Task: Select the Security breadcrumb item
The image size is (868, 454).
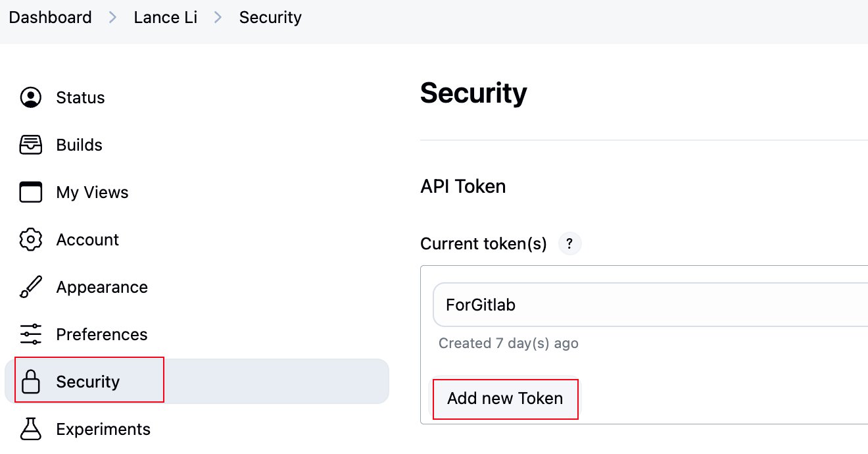Action: click(x=270, y=17)
